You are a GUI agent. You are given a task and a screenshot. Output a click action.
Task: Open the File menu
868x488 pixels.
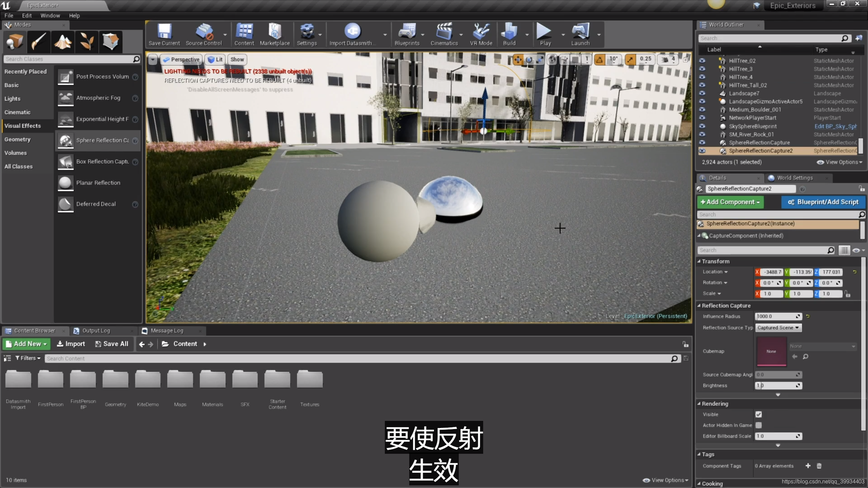[x=9, y=16]
